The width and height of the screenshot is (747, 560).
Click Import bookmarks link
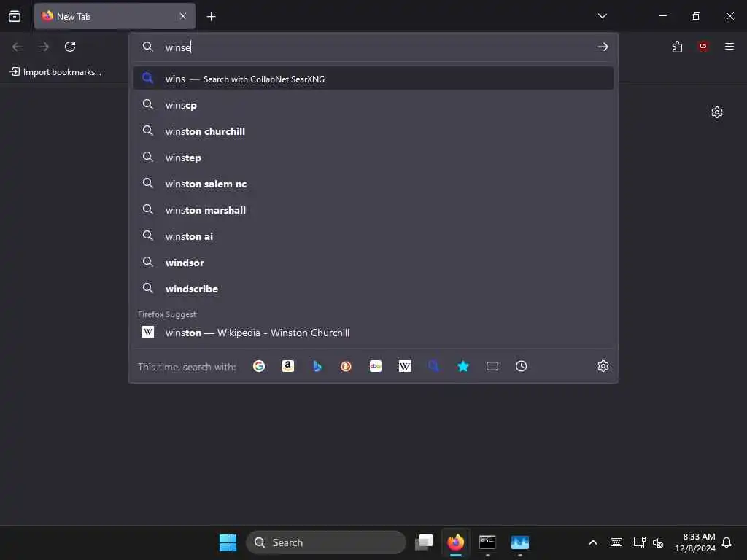[x=55, y=72]
